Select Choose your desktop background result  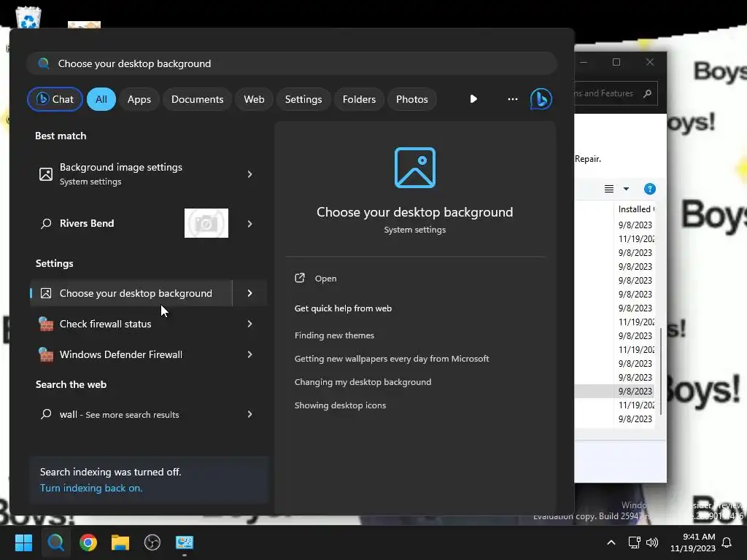click(x=131, y=293)
